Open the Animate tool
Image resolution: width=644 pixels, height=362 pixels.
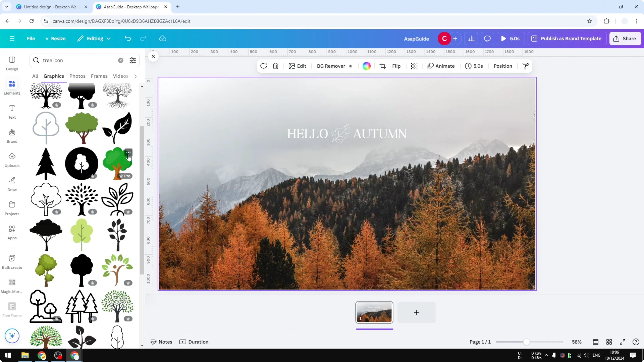pyautogui.click(x=441, y=66)
